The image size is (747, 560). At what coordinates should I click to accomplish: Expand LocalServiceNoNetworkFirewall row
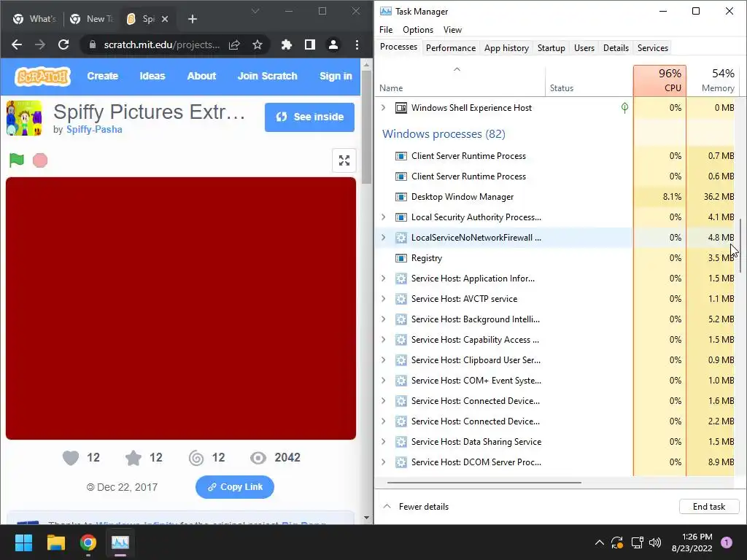pos(384,237)
